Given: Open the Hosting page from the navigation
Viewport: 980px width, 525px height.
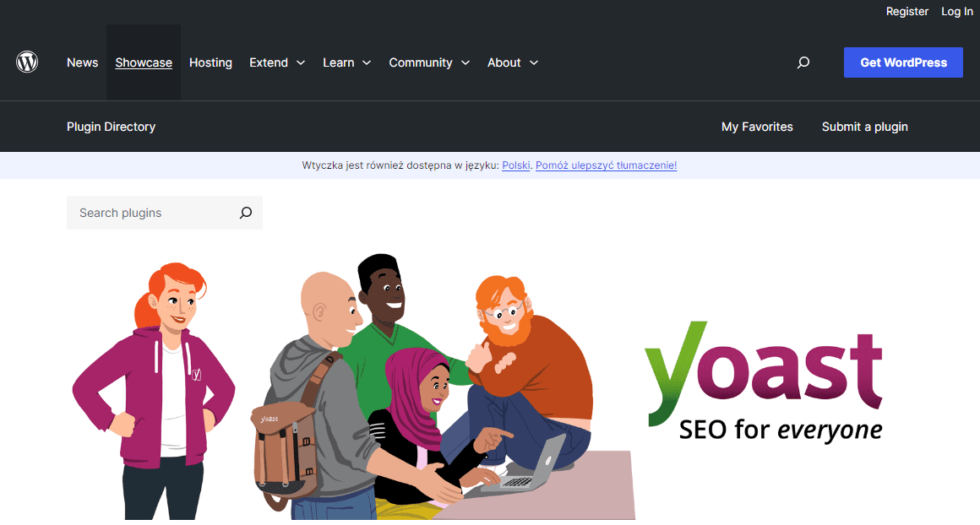Looking at the screenshot, I should tap(210, 62).
